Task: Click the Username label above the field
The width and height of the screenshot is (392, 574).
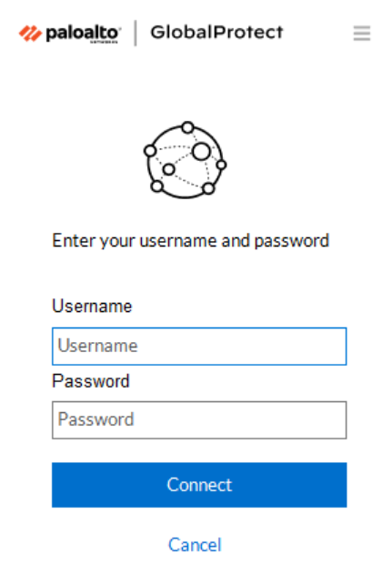Action: click(x=92, y=306)
